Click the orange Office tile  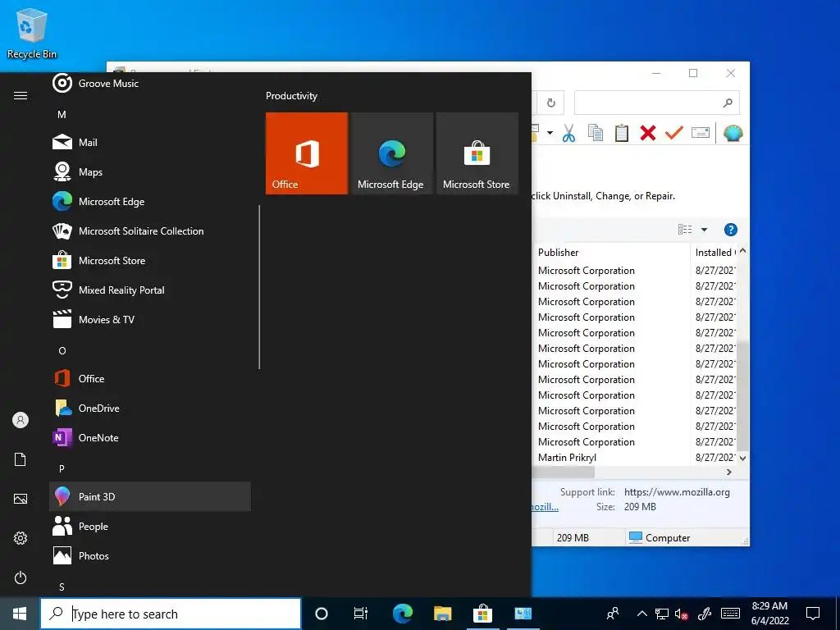coord(307,153)
